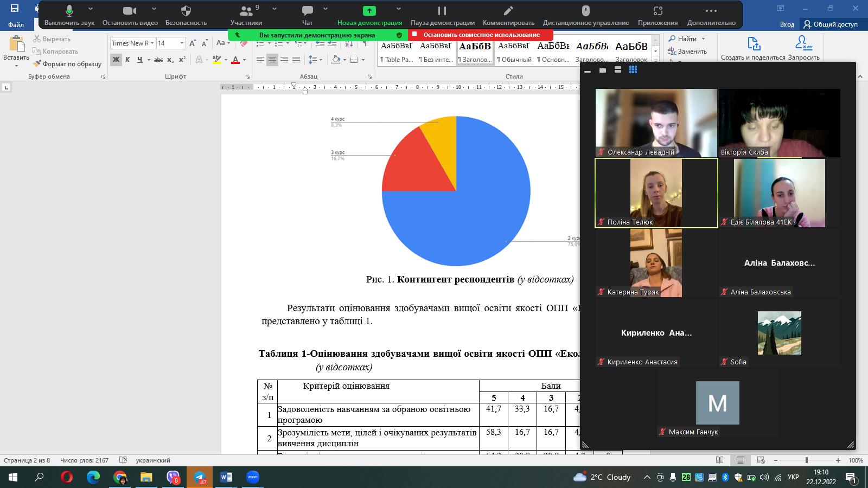
Task: Stop sharing with the red button
Action: pyautogui.click(x=481, y=35)
